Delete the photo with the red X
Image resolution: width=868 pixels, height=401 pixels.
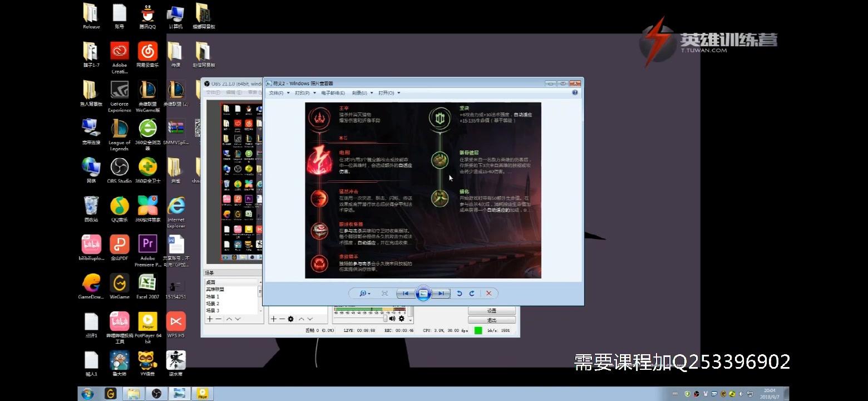tap(489, 294)
